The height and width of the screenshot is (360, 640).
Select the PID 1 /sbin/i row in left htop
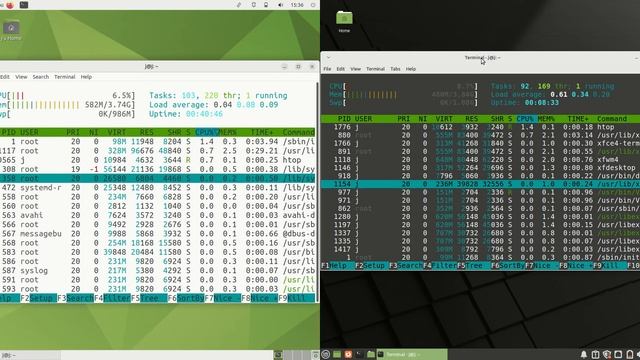158,142
